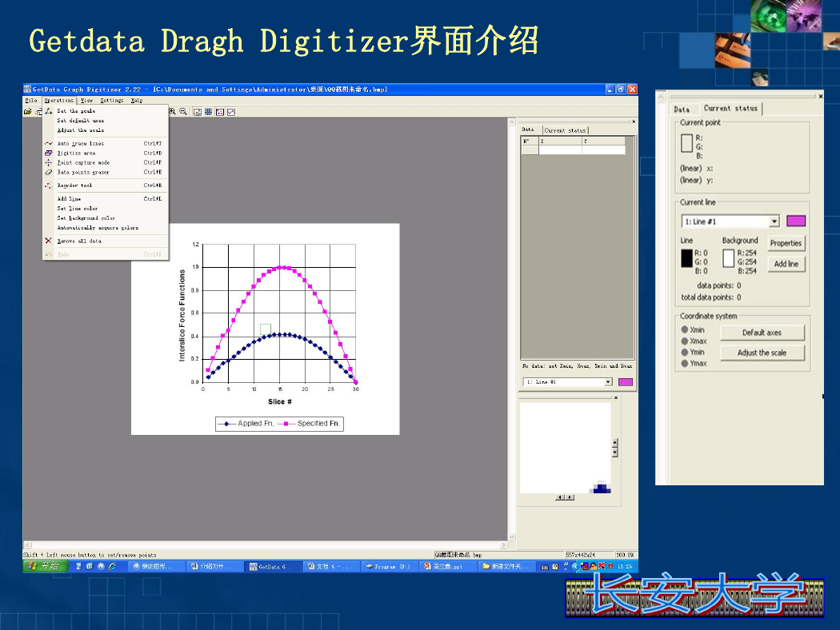This screenshot has width=840, height=630.
Task: Open the Operations menu
Action: 59,100
